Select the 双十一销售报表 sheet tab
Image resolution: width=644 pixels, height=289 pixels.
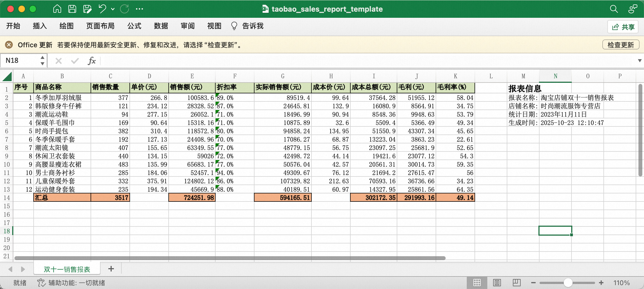tap(67, 269)
